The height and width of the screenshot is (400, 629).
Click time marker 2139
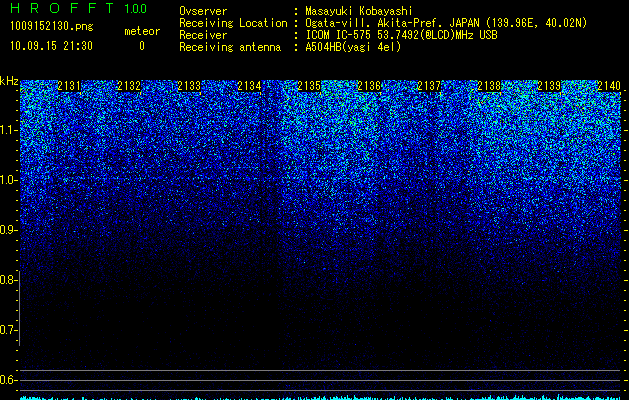(549, 86)
